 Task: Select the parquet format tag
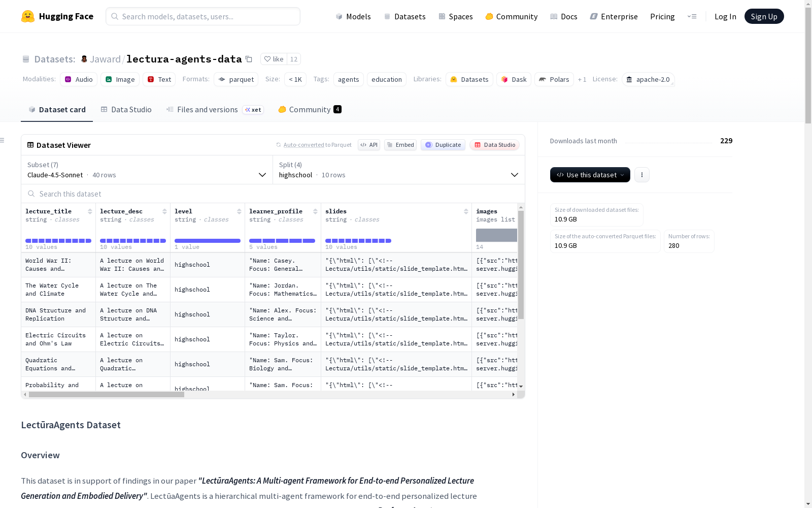tap(236, 79)
